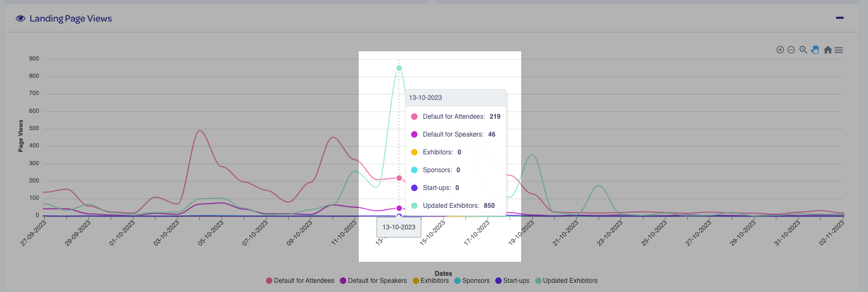Click the 13-10-2023 x-axis tooltip label
Screen dimensions: 868x292
click(x=399, y=227)
